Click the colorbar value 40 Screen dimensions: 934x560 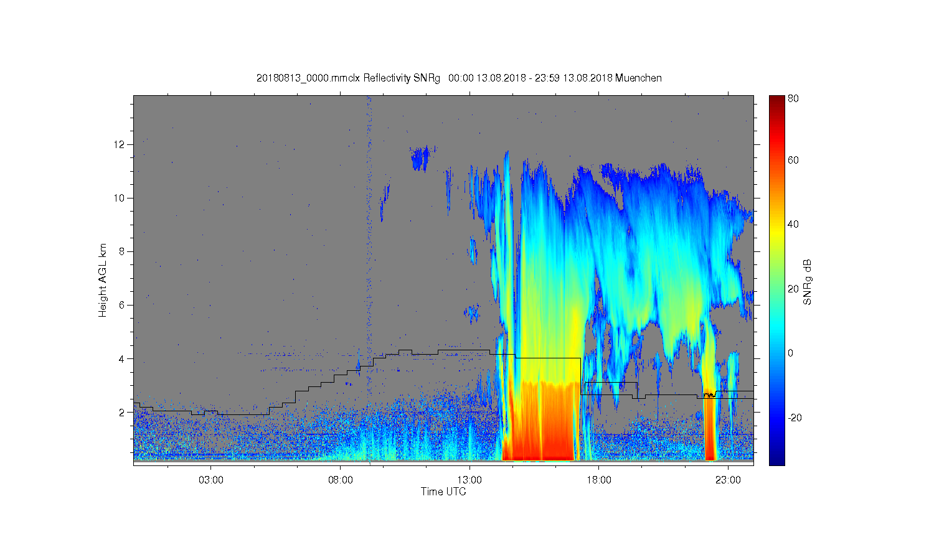click(793, 224)
